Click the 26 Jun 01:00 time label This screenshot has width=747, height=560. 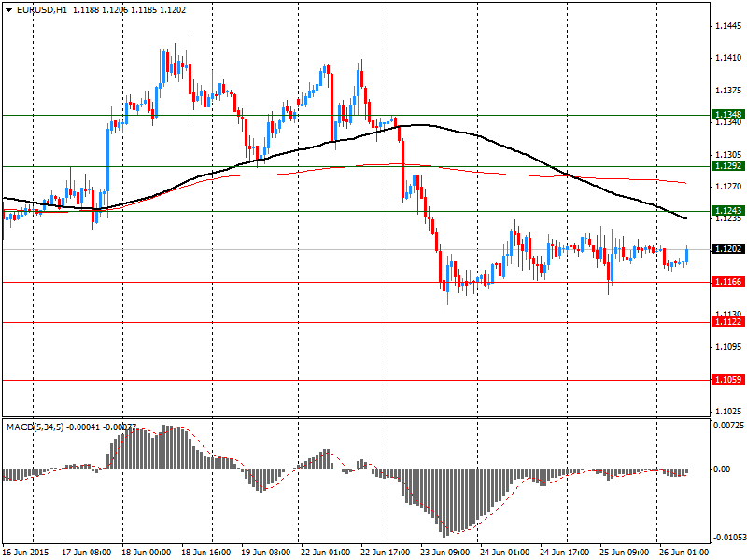click(x=684, y=553)
